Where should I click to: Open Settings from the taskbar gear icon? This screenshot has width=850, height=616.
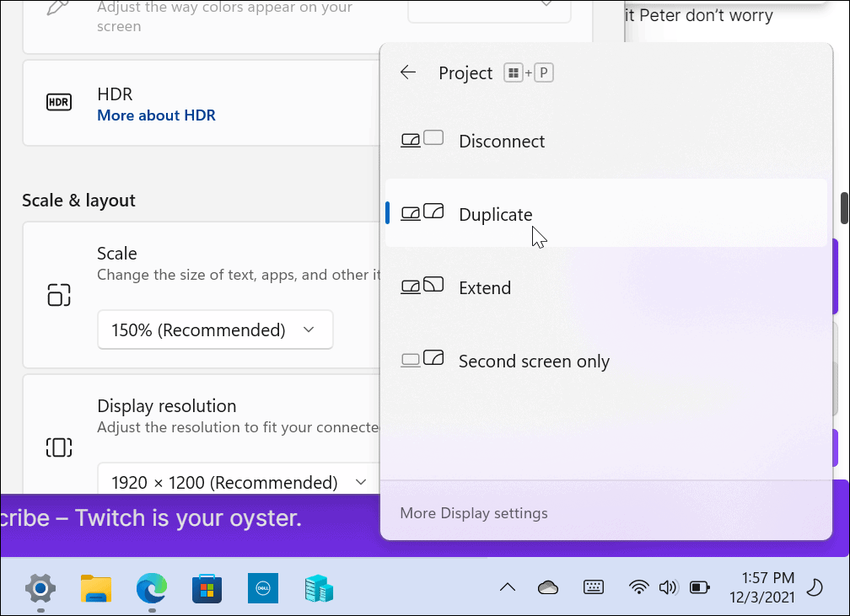point(40,588)
